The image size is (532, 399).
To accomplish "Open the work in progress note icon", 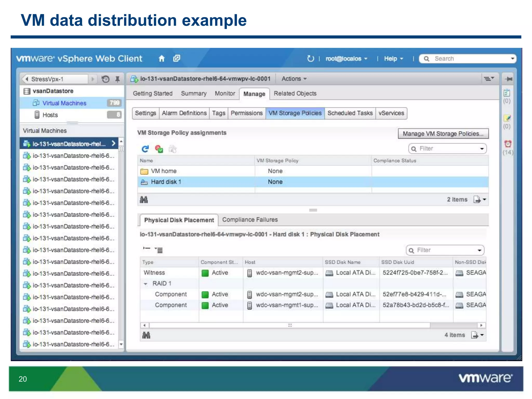I will click(507, 118).
